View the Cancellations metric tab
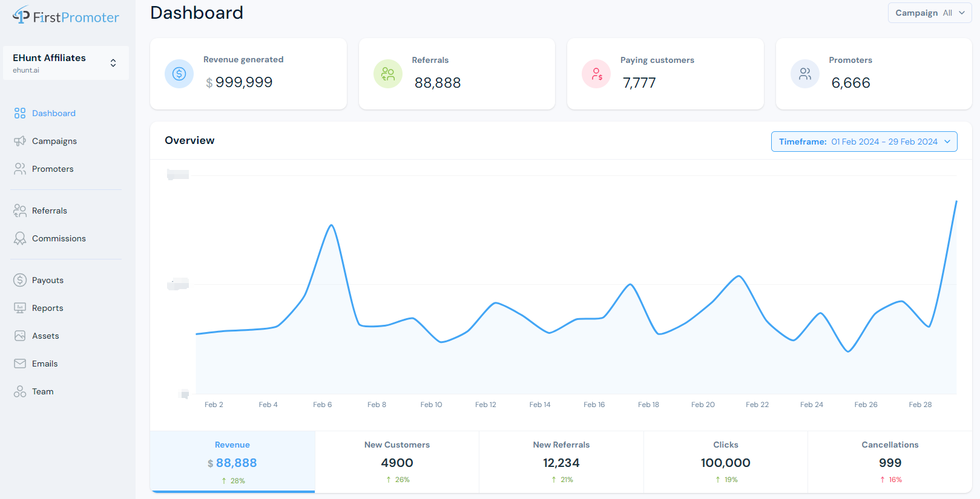The image size is (980, 499). (890, 461)
